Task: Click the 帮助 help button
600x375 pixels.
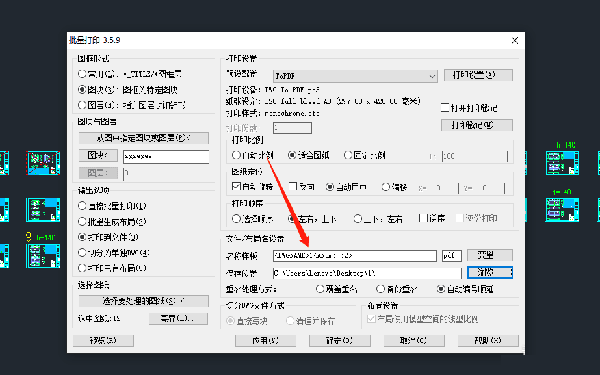Action: click(488, 341)
